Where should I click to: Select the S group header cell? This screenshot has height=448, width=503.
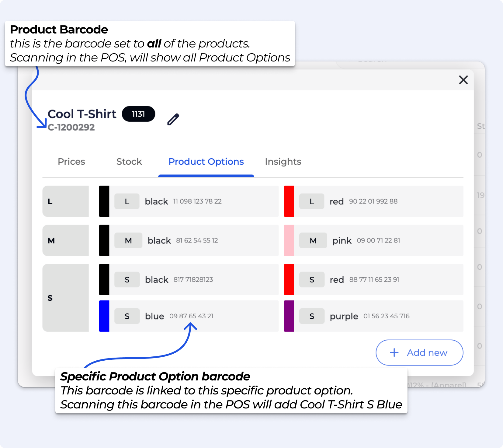point(66,298)
